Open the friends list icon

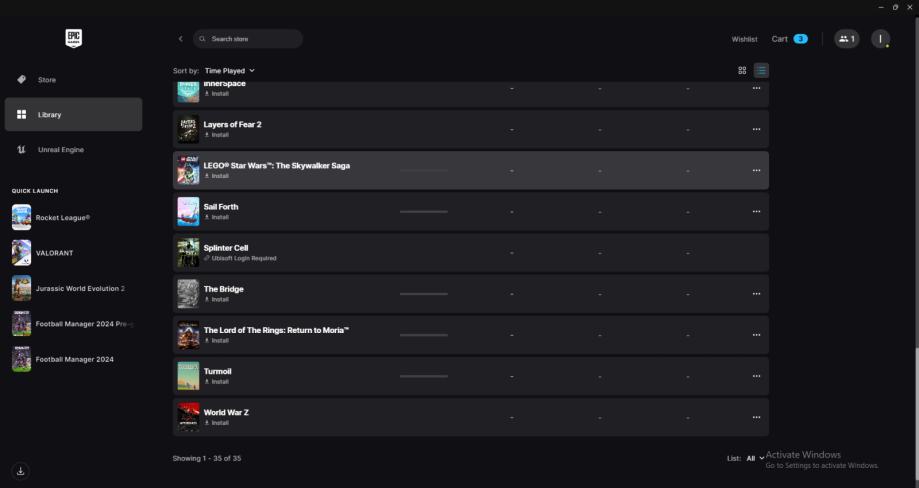[x=846, y=39]
